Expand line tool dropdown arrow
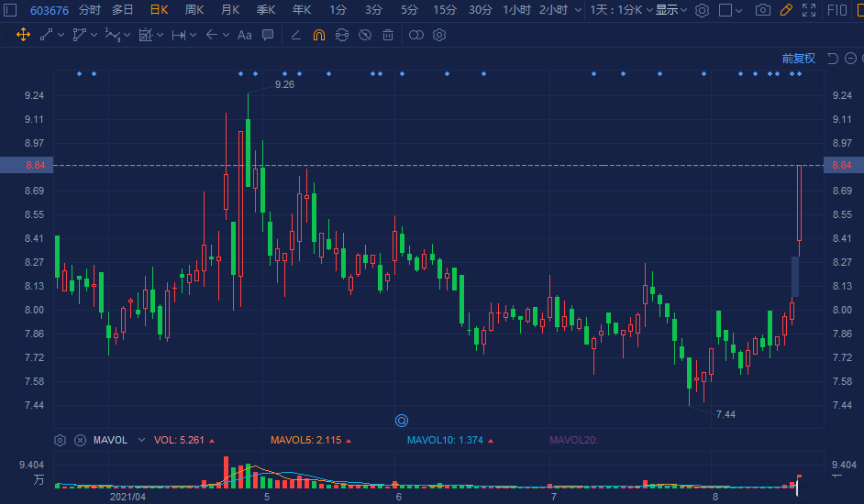Screen dimensions: 864x504 point(61,35)
